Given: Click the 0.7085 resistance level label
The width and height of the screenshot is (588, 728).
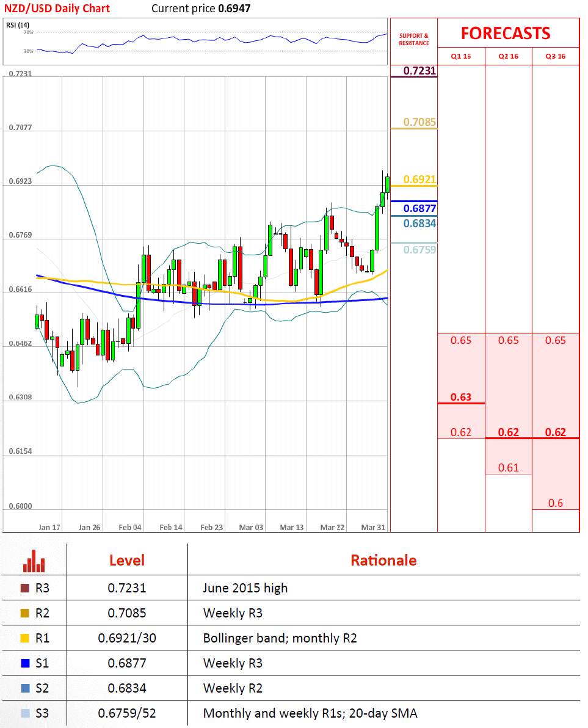Looking at the screenshot, I should click(x=419, y=122).
